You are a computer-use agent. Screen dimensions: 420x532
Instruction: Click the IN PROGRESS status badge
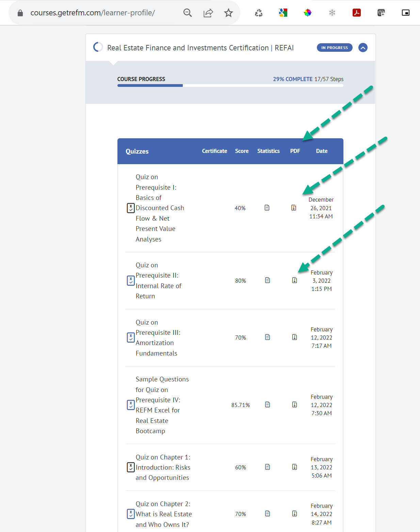[x=334, y=47]
